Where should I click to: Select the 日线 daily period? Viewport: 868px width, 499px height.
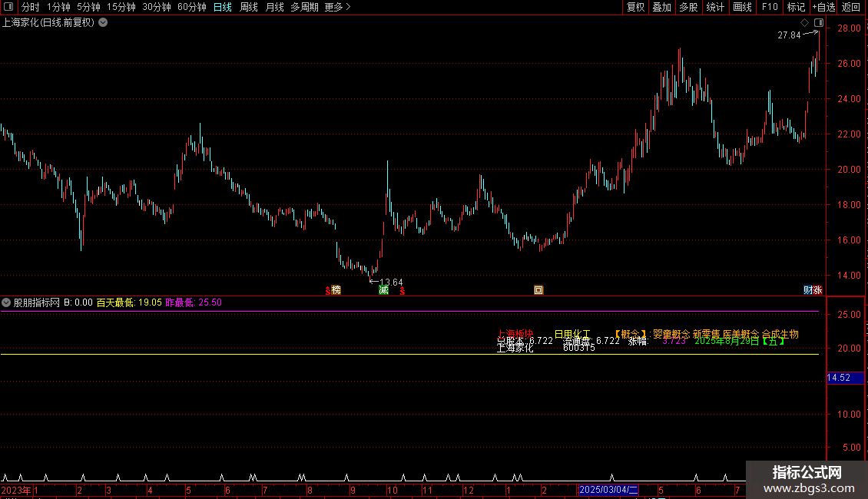(223, 7)
